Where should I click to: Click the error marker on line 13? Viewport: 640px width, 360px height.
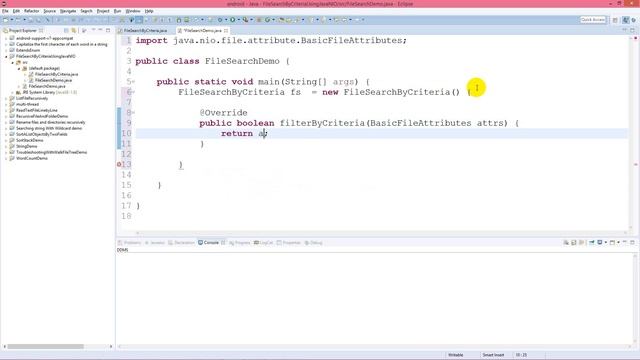tap(119, 164)
